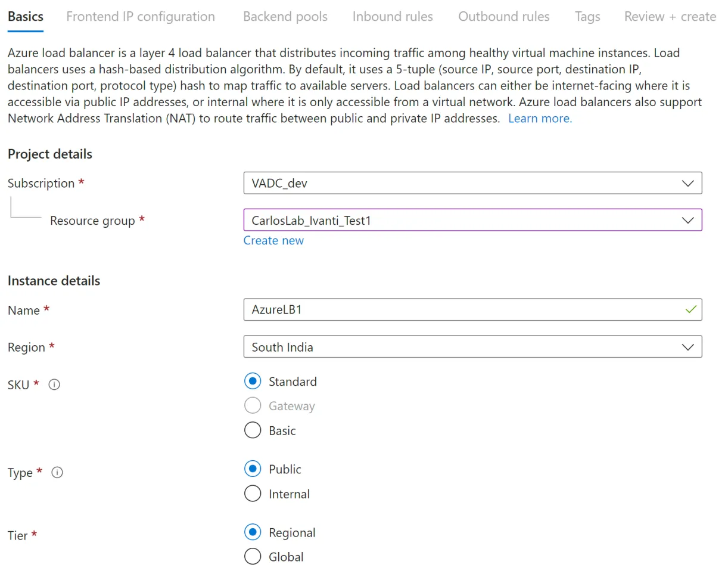The width and height of the screenshot is (728, 586).
Task: Select the Global tier radio button
Action: (253, 556)
